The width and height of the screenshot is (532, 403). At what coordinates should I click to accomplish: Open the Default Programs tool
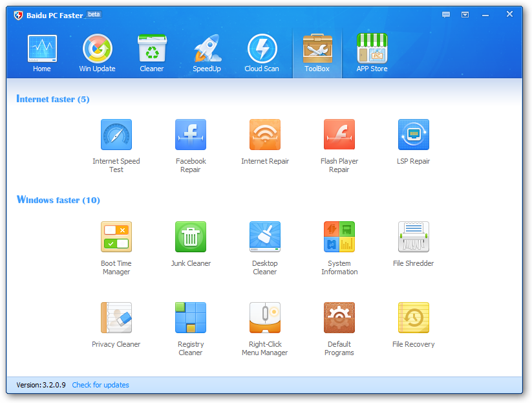[339, 329]
